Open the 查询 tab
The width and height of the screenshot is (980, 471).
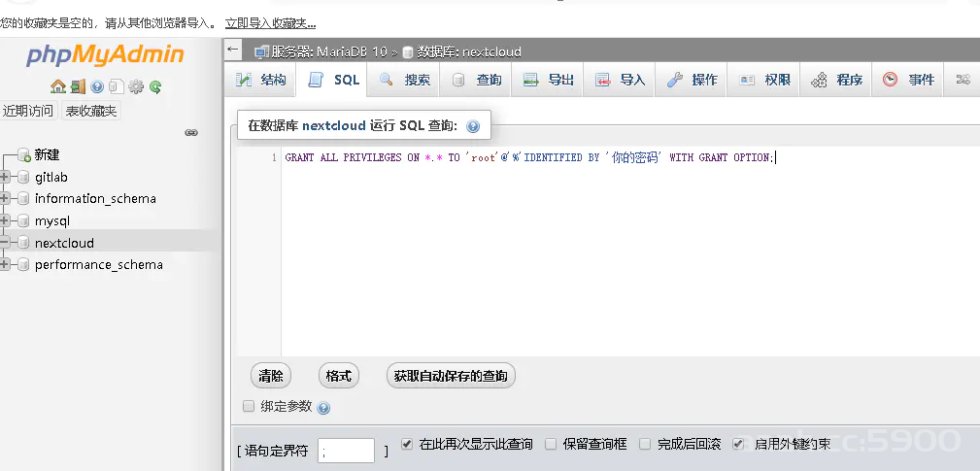pos(476,80)
